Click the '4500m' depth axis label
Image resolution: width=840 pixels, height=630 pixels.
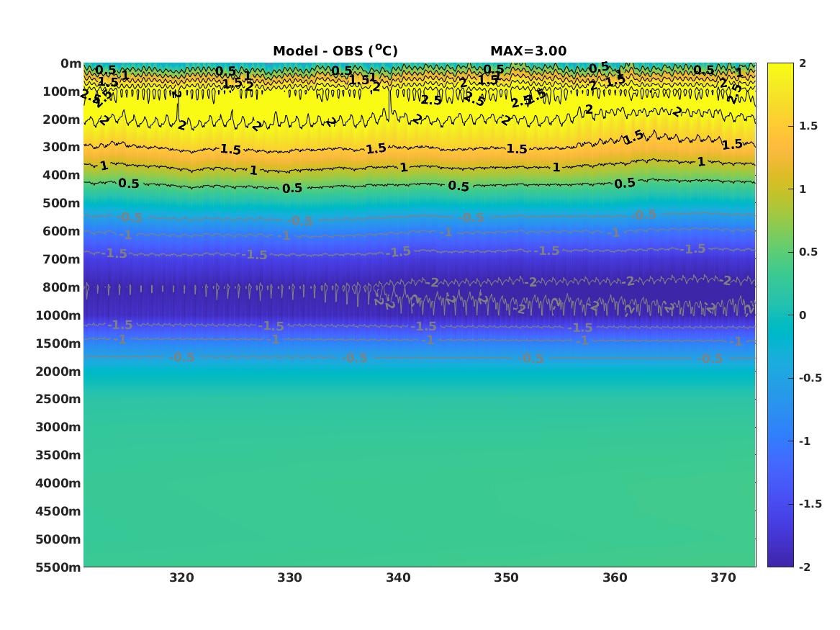click(58, 511)
